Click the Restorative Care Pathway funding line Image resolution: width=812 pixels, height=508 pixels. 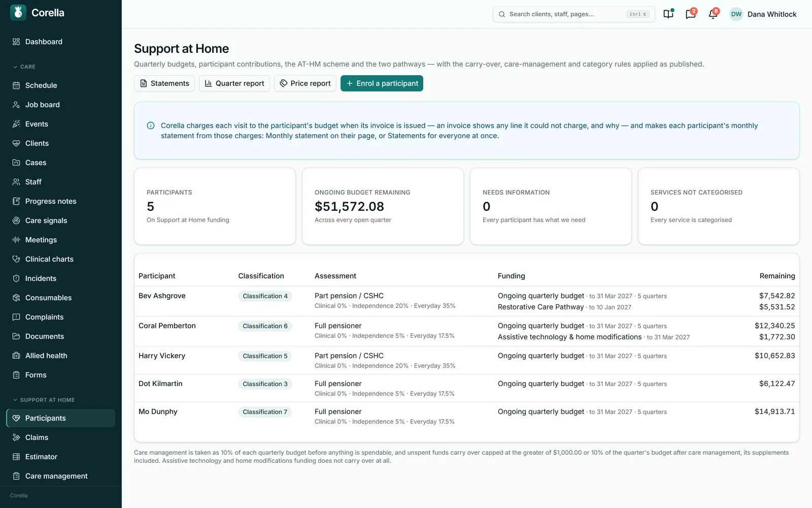tap(564, 307)
